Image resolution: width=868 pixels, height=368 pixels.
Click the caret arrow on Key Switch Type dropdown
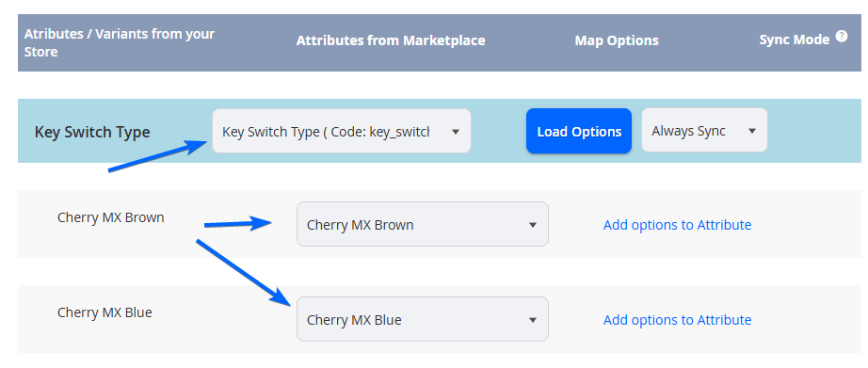pyautogui.click(x=455, y=132)
